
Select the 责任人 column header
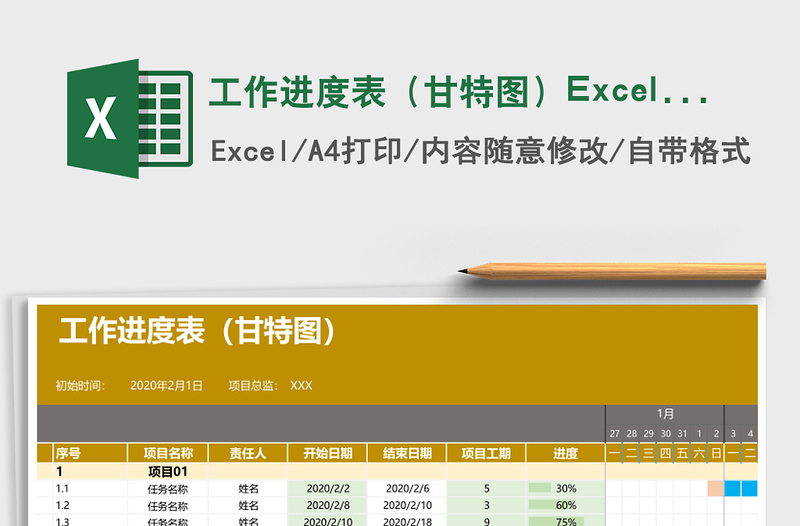[x=248, y=453]
